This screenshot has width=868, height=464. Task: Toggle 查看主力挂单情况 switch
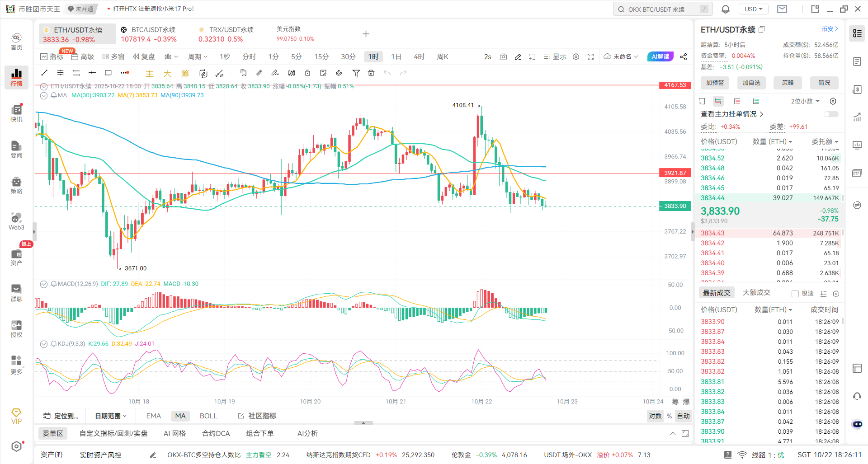(x=830, y=114)
